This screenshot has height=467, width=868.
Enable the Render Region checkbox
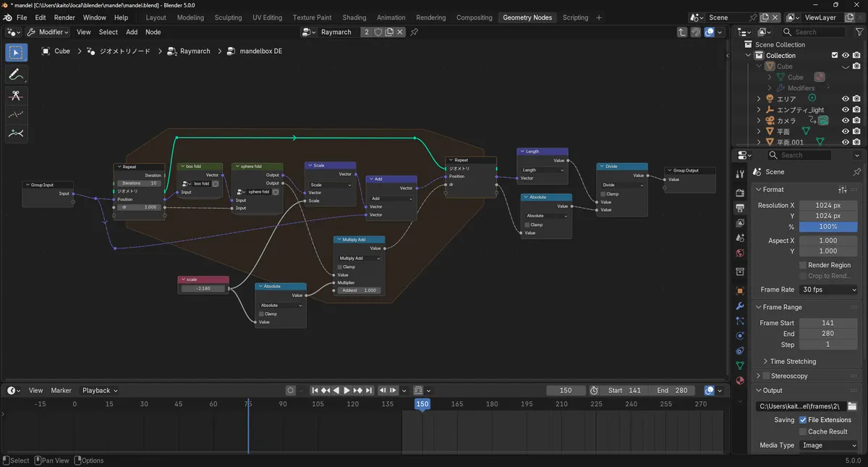coord(803,265)
